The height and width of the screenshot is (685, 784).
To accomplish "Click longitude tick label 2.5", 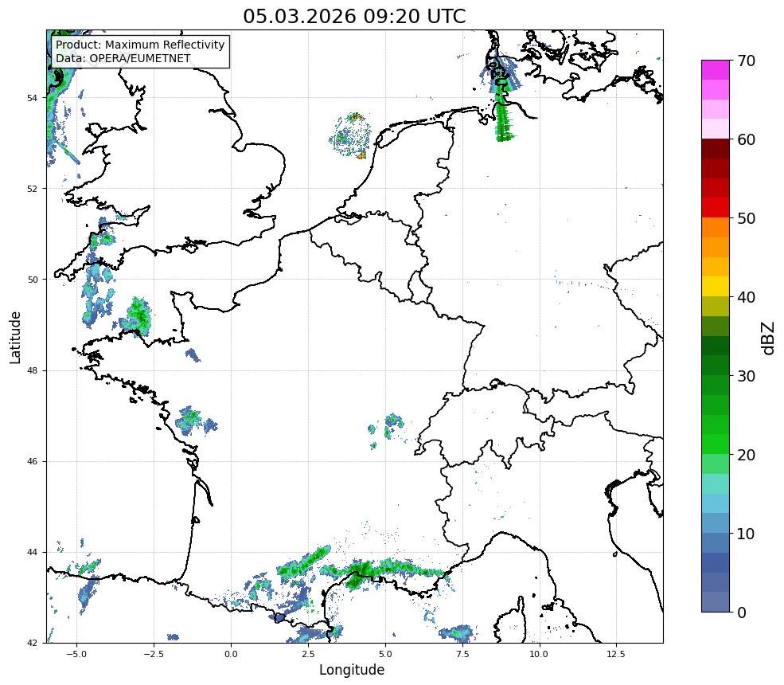I will [308, 654].
